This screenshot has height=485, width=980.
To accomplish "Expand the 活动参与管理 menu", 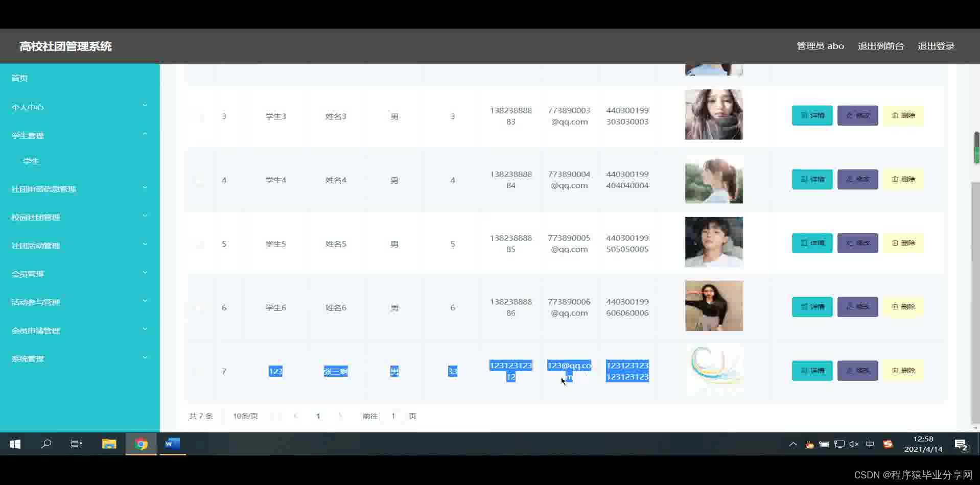I will pos(80,302).
